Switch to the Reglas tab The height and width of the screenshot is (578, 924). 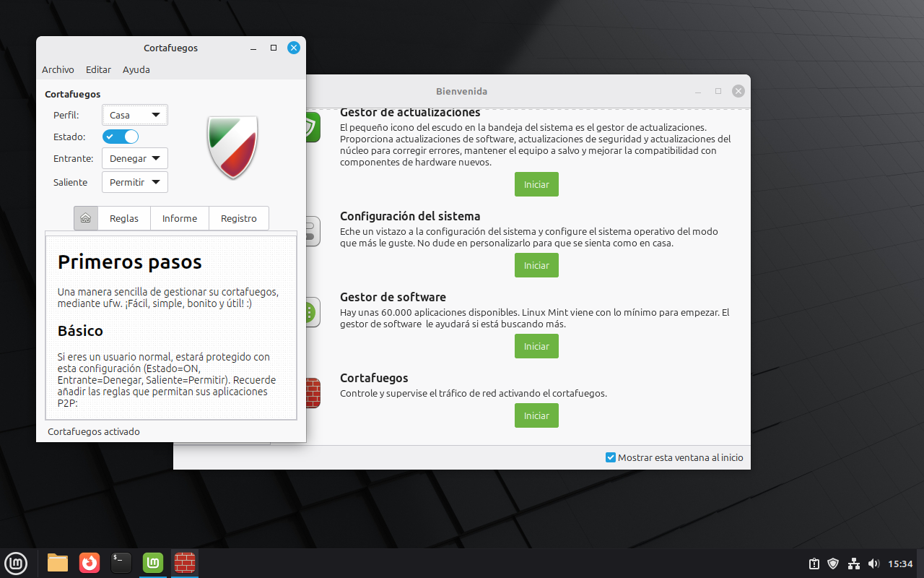click(x=124, y=218)
